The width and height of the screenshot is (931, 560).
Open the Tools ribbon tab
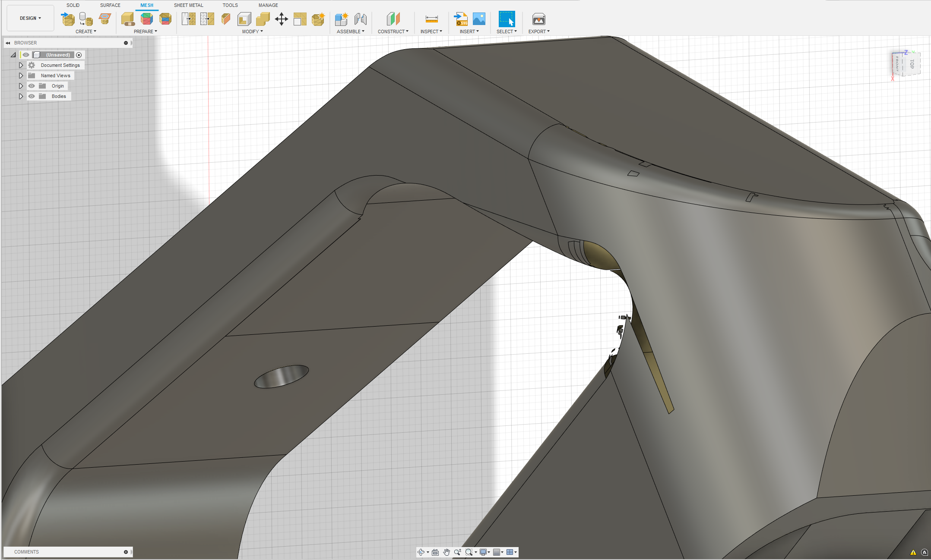[230, 5]
